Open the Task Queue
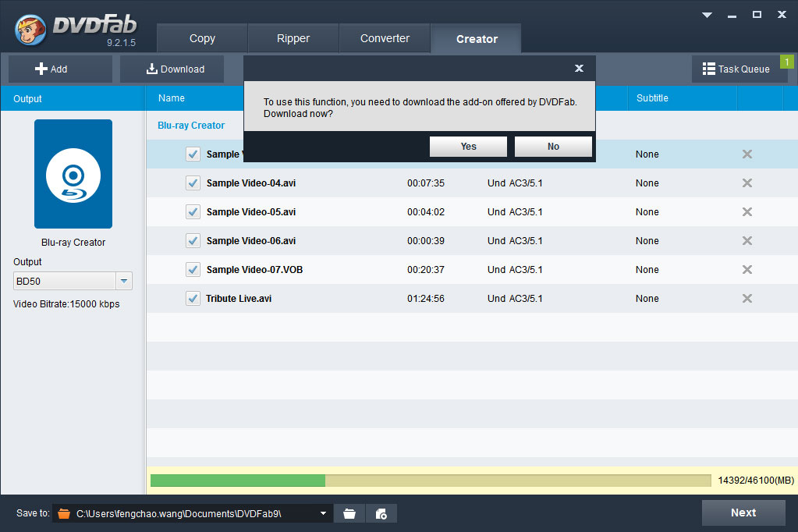The height and width of the screenshot is (532, 798). (736, 69)
